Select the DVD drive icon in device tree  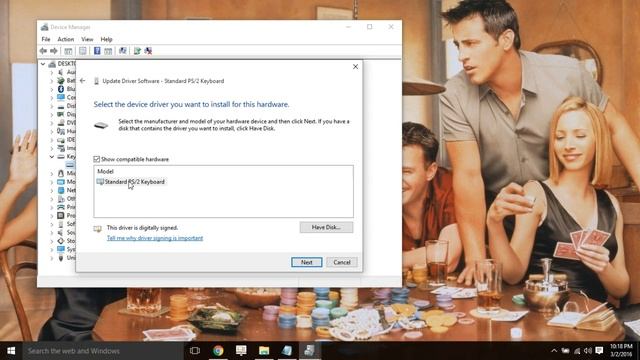(61, 122)
